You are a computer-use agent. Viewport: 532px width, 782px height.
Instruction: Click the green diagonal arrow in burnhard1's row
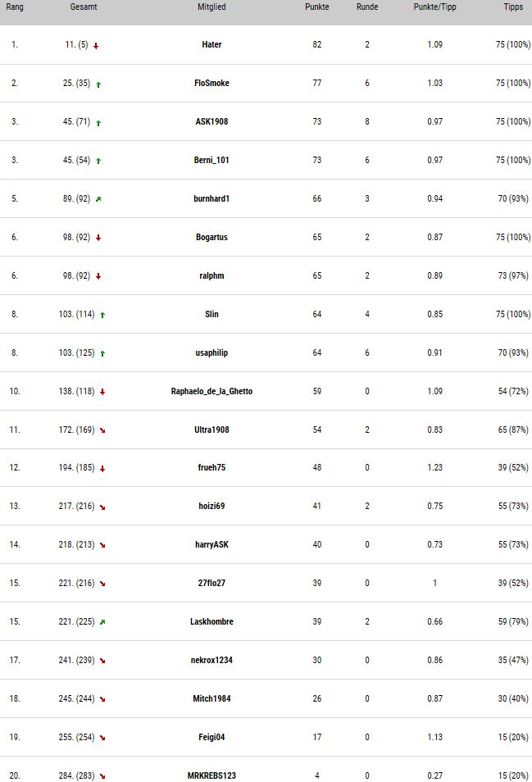98,199
